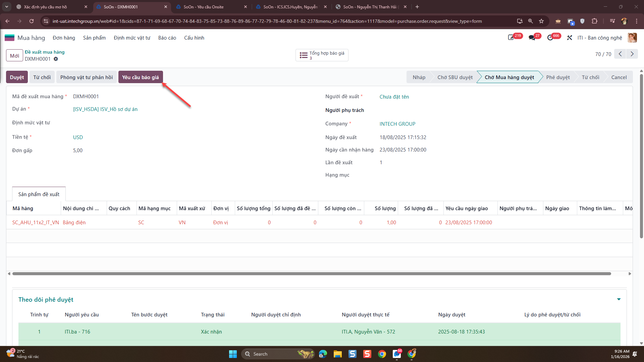
Task: Open the notes icon with badge 219
Action: pyautogui.click(x=511, y=38)
